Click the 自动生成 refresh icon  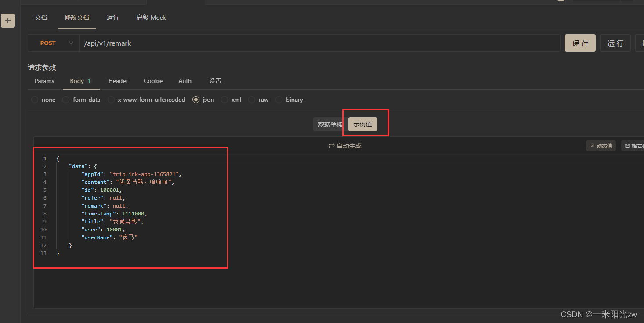click(332, 145)
